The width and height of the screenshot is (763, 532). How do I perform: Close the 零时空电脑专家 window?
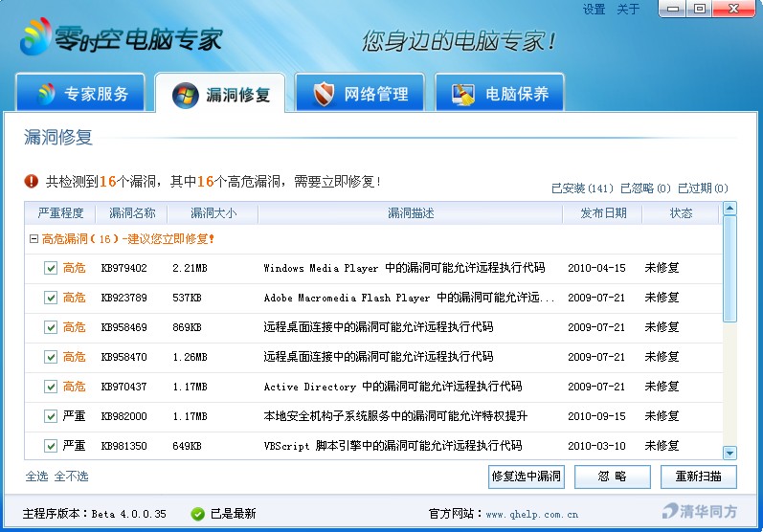[733, 9]
